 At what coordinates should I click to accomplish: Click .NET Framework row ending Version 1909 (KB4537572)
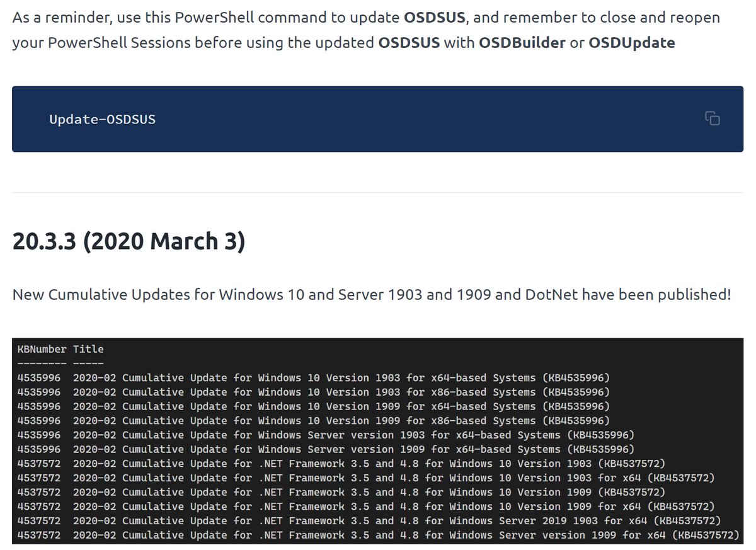coord(341,492)
